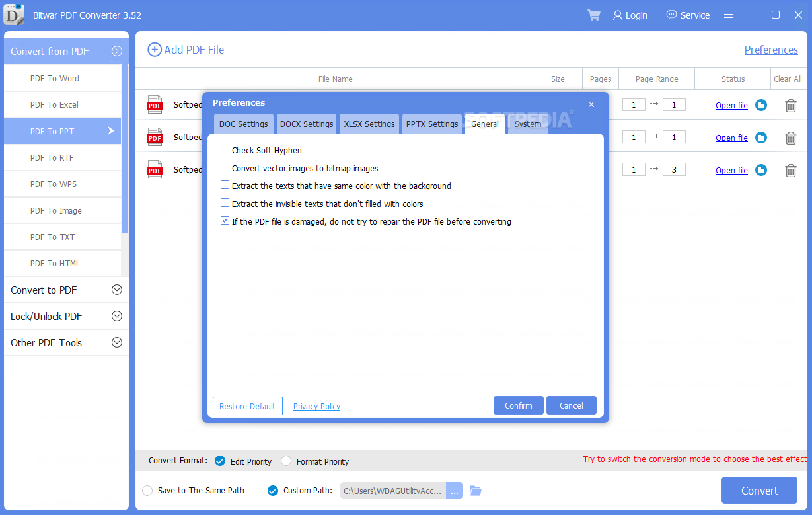The width and height of the screenshot is (812, 515).
Task: Open output folder for third file row
Action: (761, 170)
